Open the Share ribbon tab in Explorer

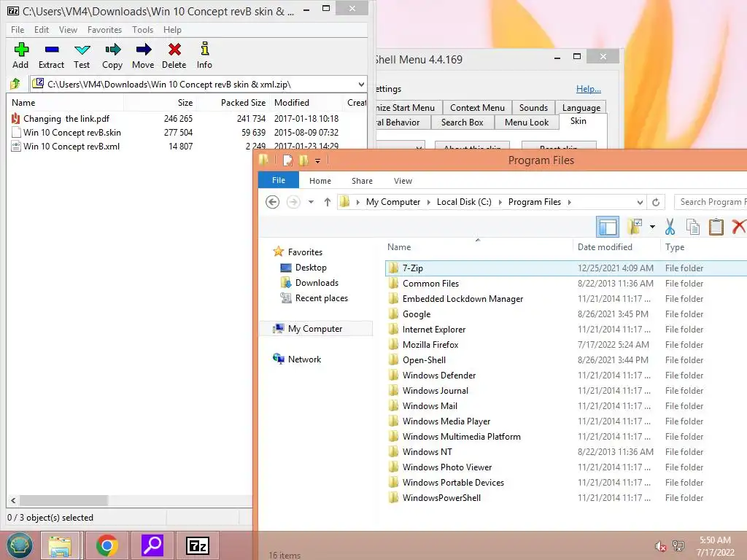[x=362, y=181]
